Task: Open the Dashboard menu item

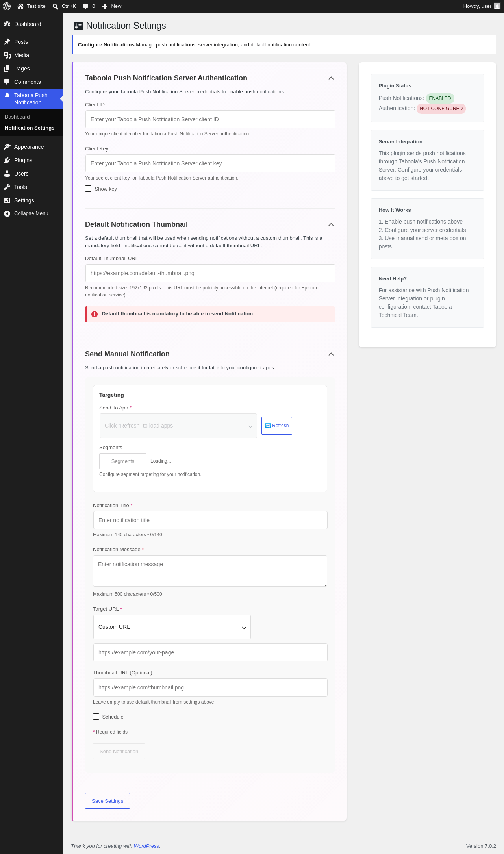Action: pos(31,24)
